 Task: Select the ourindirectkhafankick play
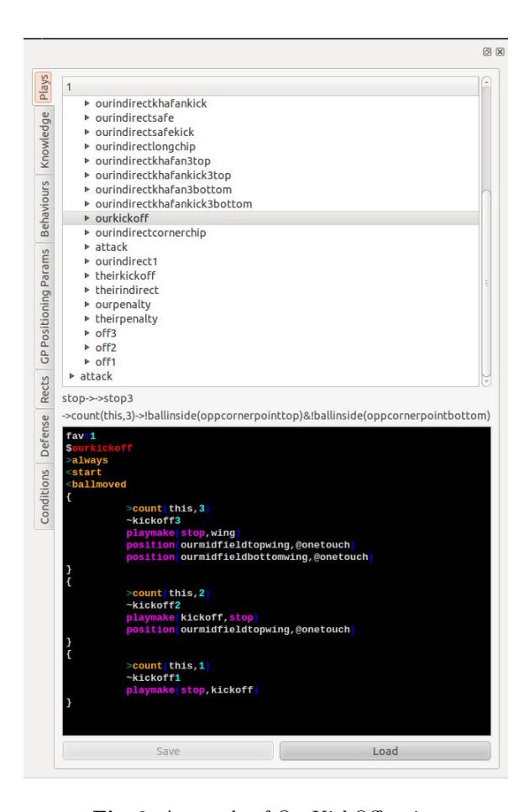[x=150, y=103]
